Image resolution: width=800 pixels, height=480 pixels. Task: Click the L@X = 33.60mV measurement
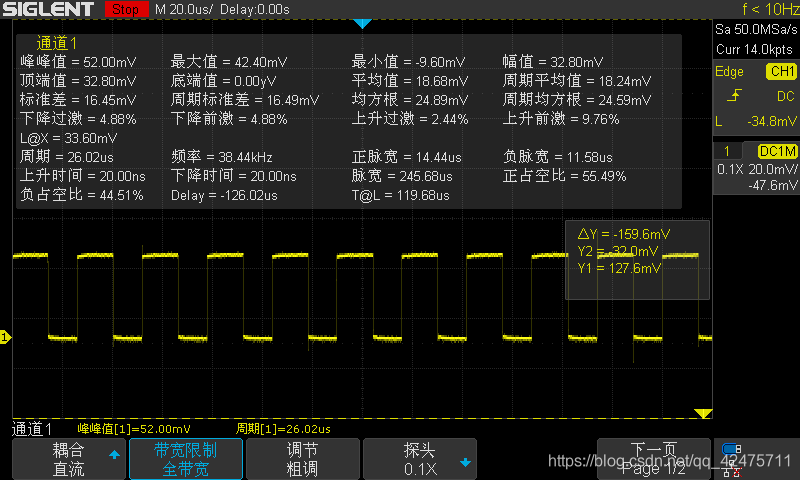click(x=69, y=138)
